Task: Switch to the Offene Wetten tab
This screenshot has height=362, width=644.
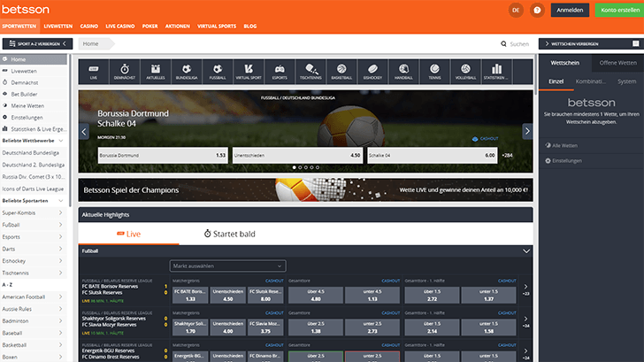Action: (617, 63)
